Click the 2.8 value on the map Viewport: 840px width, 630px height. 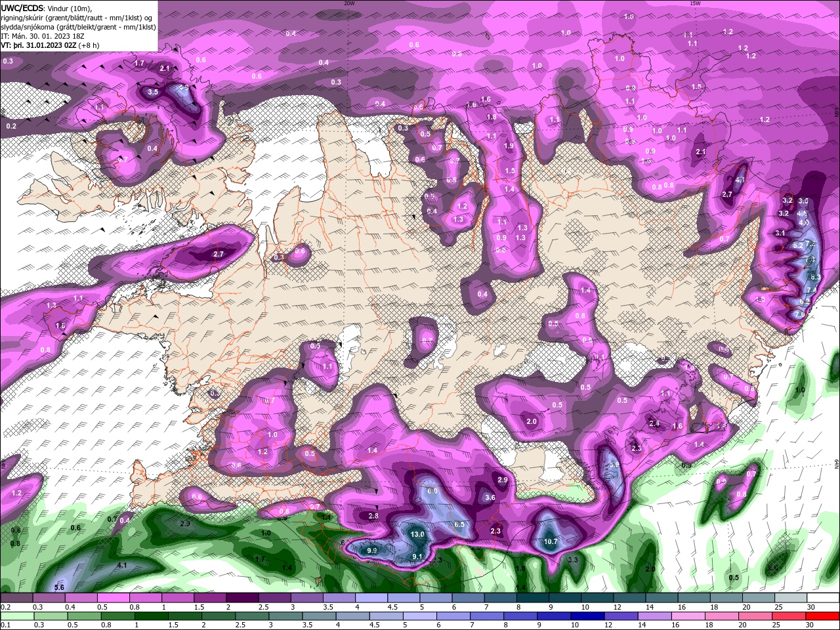pos(373,516)
